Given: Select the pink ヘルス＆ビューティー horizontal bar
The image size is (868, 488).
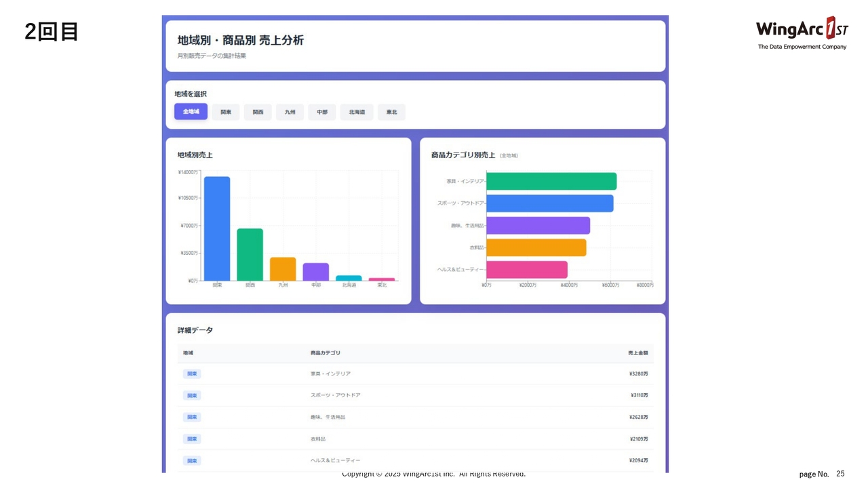Looking at the screenshot, I should click(x=526, y=269).
